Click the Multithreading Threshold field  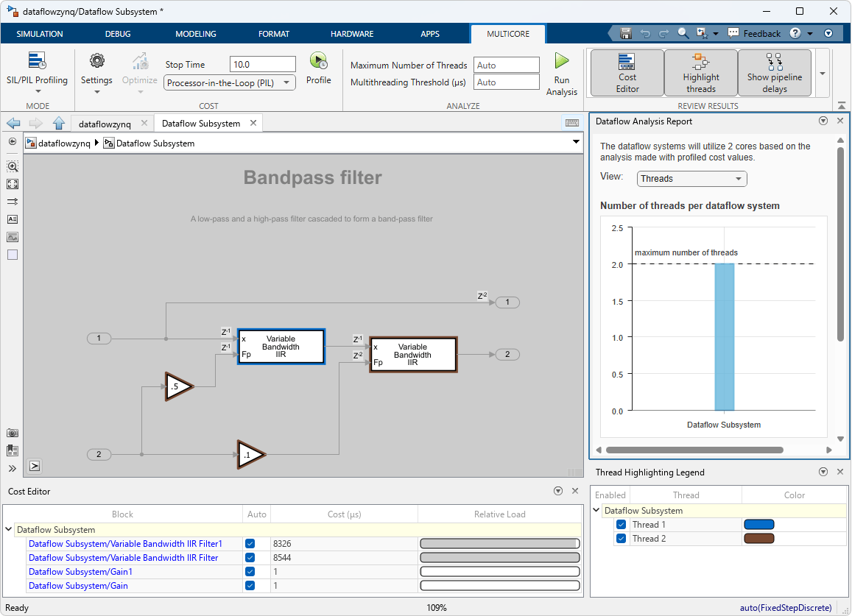tap(506, 82)
